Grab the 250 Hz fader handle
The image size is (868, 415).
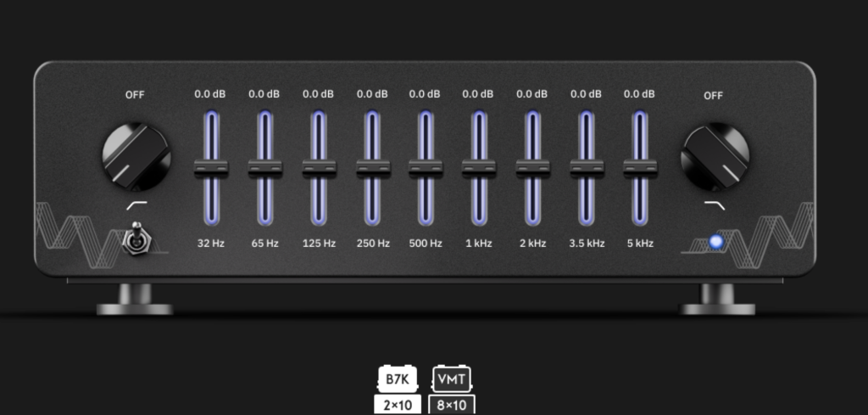372,168
